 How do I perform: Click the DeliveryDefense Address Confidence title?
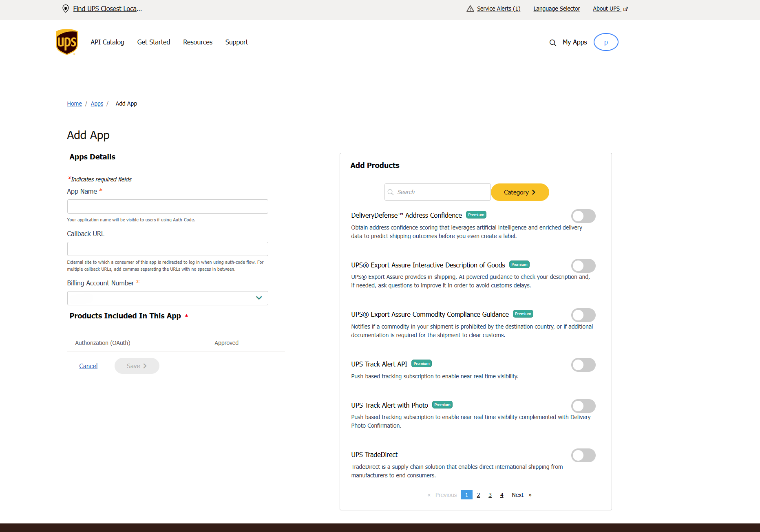pos(407,215)
